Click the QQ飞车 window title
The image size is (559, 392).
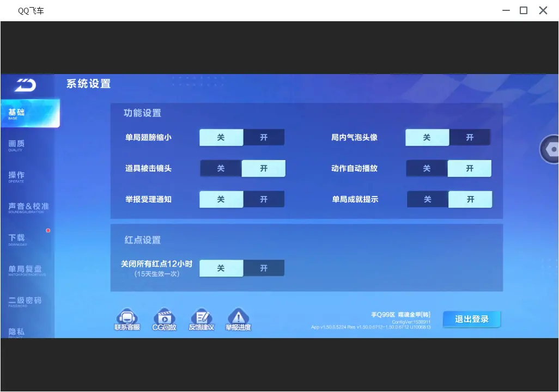tap(31, 11)
